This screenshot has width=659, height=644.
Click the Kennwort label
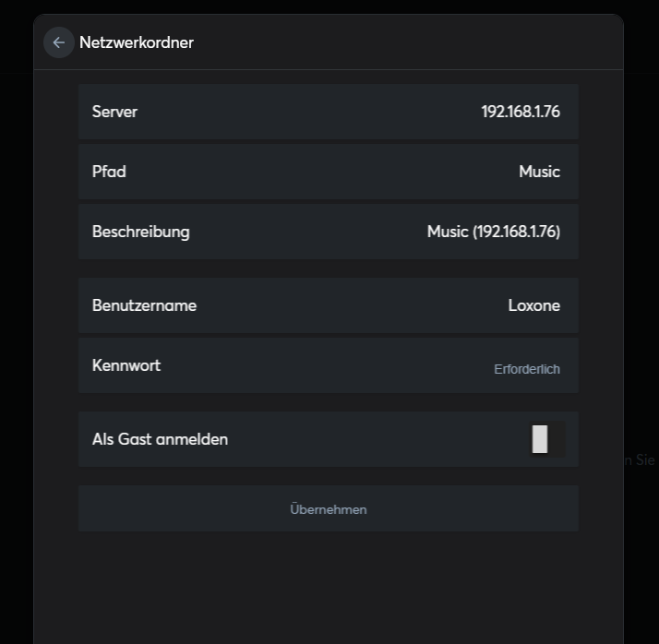(126, 365)
